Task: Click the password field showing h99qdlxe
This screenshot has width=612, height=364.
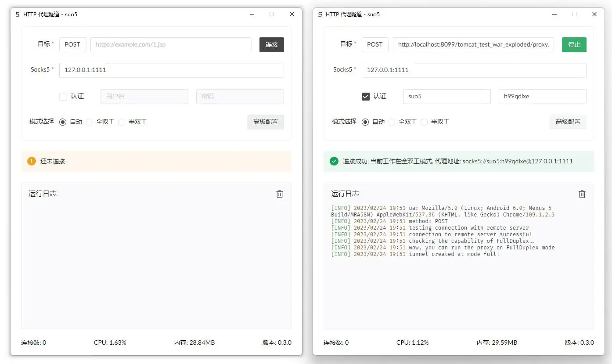Action: [543, 96]
